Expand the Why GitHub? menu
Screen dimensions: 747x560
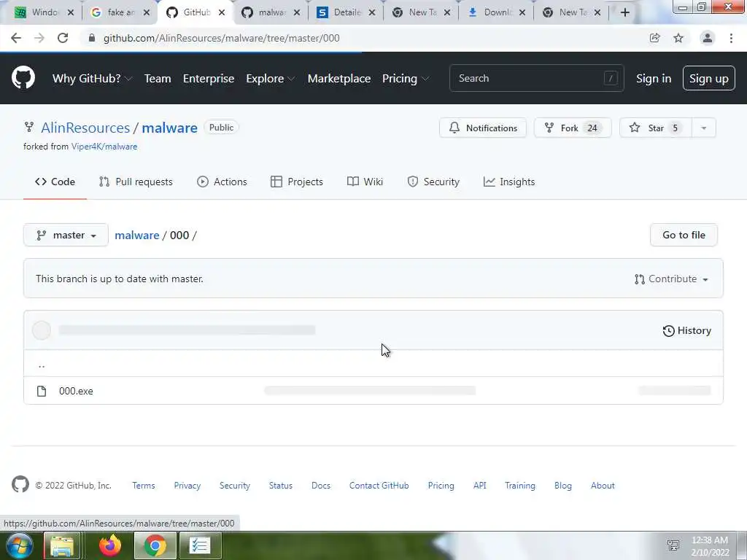92,79
